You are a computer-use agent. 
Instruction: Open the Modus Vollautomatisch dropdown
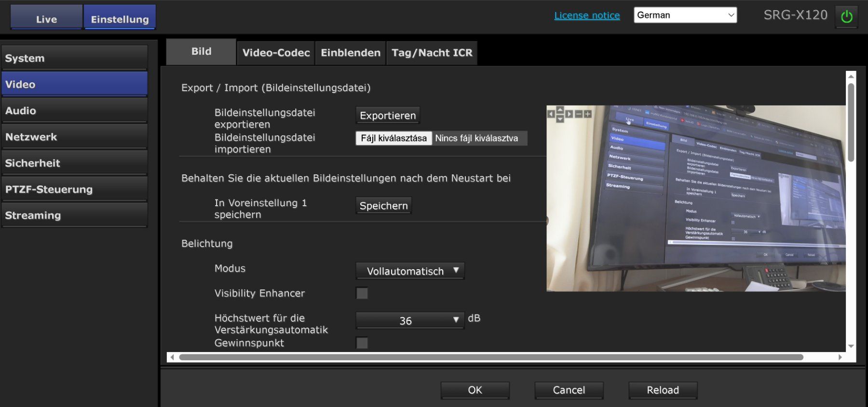tap(410, 271)
